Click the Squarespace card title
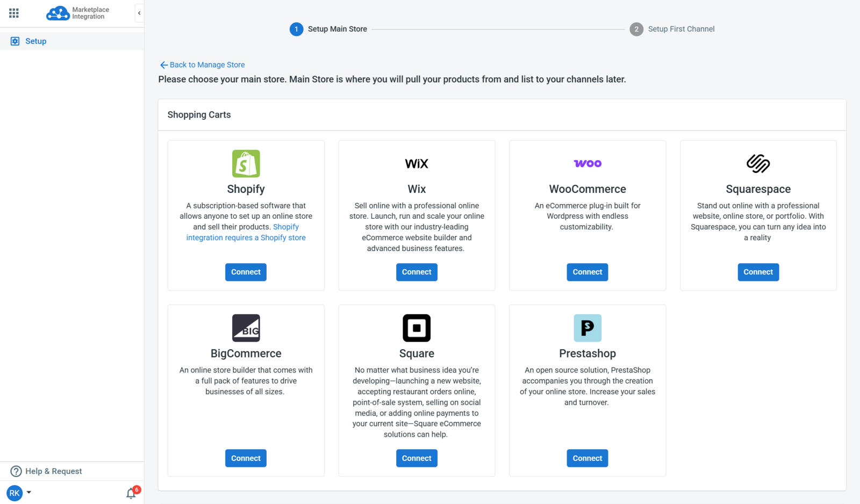This screenshot has width=860, height=504. (x=758, y=189)
